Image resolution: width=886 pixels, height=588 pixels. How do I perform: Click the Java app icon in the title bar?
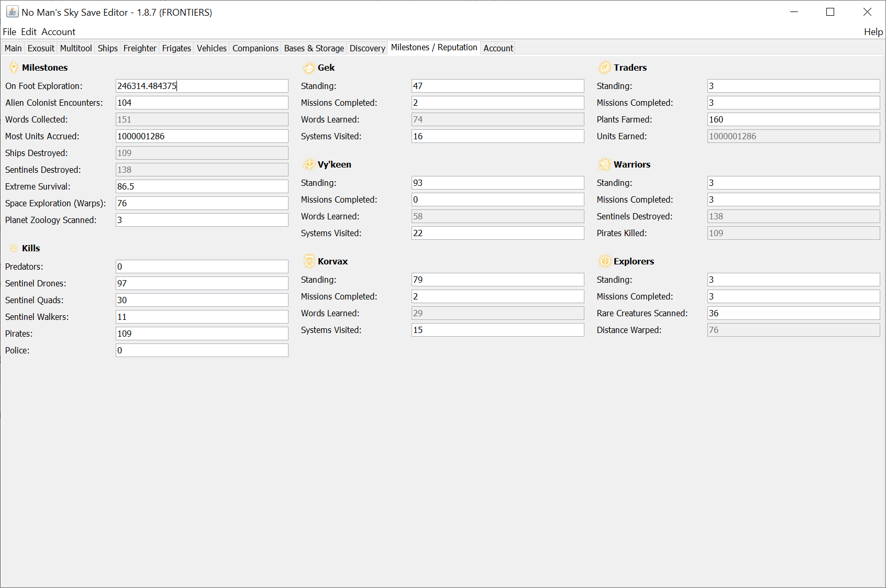tap(12, 12)
